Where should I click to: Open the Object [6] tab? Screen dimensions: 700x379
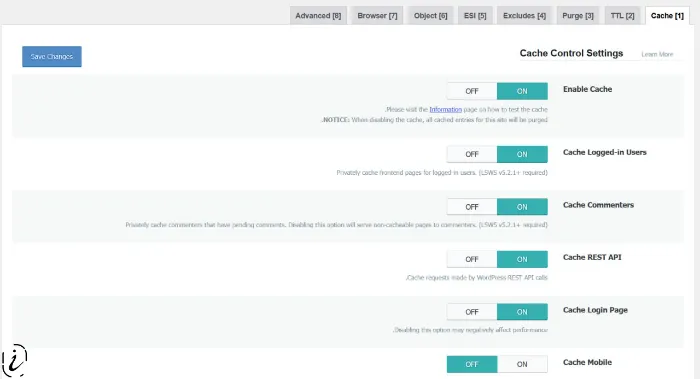[430, 16]
